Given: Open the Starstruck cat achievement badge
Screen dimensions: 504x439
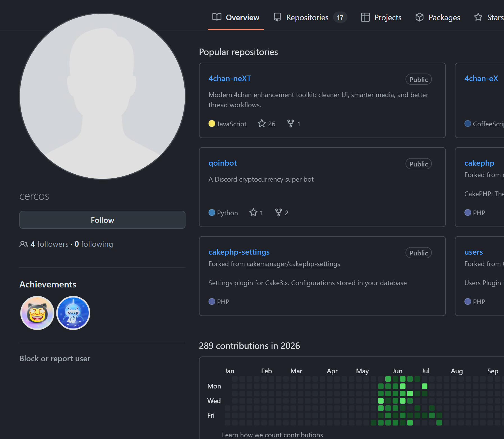Looking at the screenshot, I should pyautogui.click(x=37, y=313).
